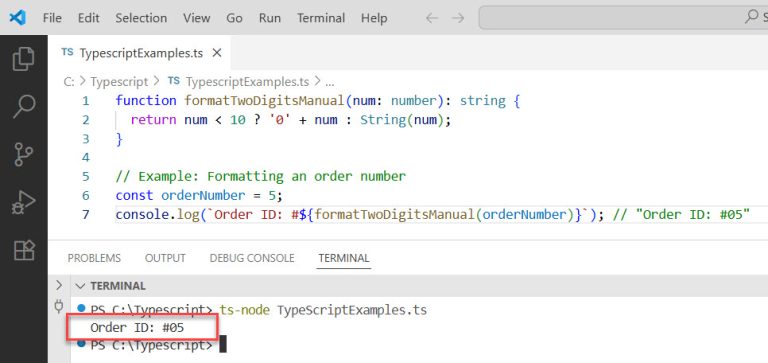Select the TypescriptExamples.ts editor tab
Image resolution: width=768 pixels, height=363 pixels.
click(139, 53)
